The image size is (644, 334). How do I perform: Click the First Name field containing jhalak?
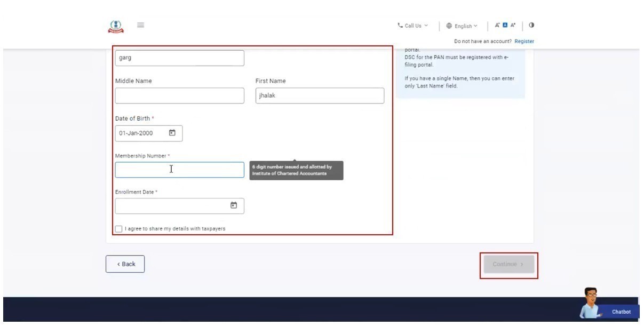click(320, 96)
